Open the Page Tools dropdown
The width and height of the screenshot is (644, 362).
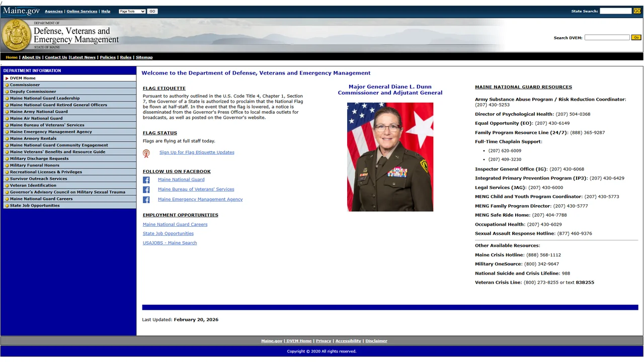(x=132, y=11)
